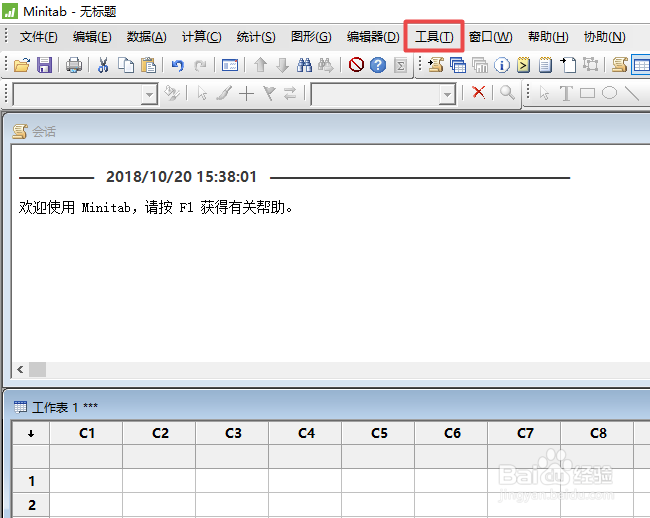This screenshot has height=518, width=650.
Task: Open the 文件(F) menu
Action: (39, 36)
